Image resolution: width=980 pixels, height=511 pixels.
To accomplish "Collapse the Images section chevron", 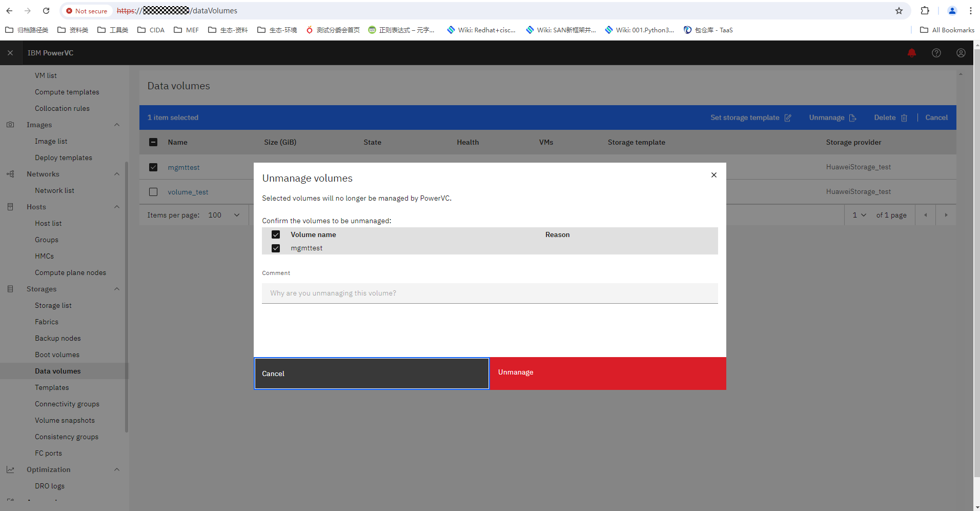I will point(117,125).
